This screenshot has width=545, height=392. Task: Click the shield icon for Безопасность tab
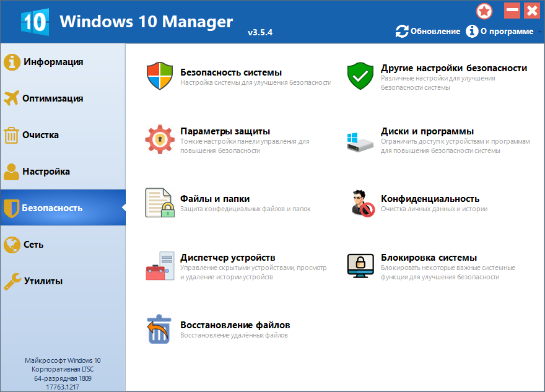(x=11, y=208)
